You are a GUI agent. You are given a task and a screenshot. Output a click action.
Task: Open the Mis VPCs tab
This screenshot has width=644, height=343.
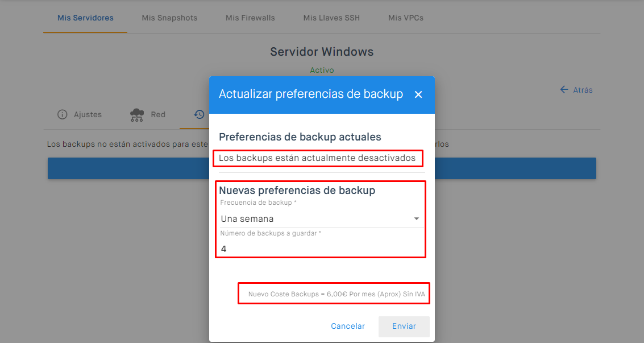point(406,18)
